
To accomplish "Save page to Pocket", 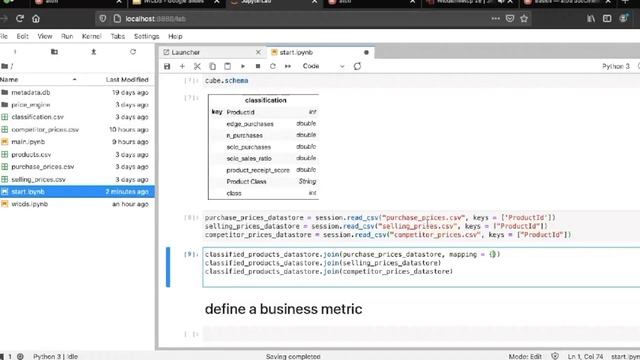I will click(510, 19).
